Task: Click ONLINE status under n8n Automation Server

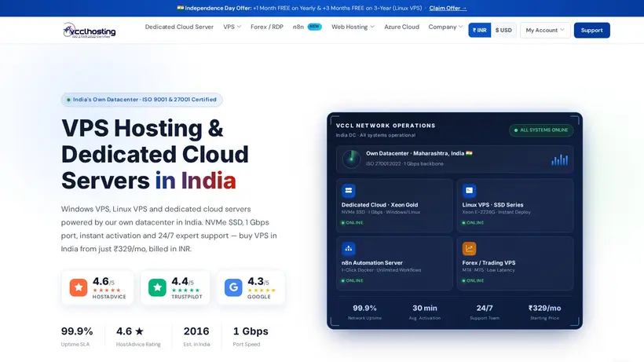Action: pos(352,281)
